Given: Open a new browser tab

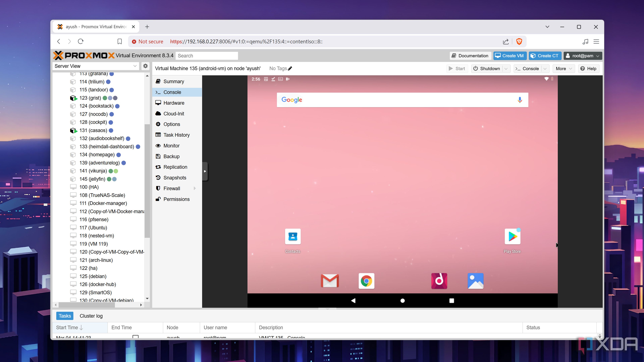Looking at the screenshot, I should pos(147,27).
